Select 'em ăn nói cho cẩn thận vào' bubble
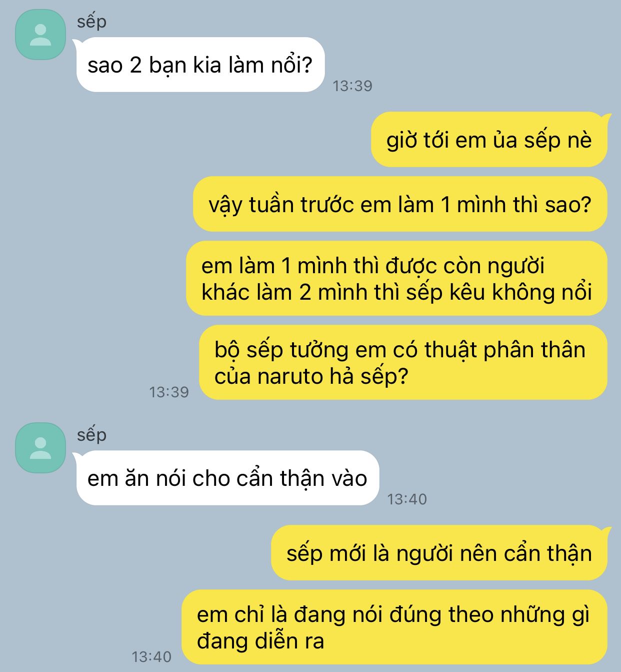 227,478
